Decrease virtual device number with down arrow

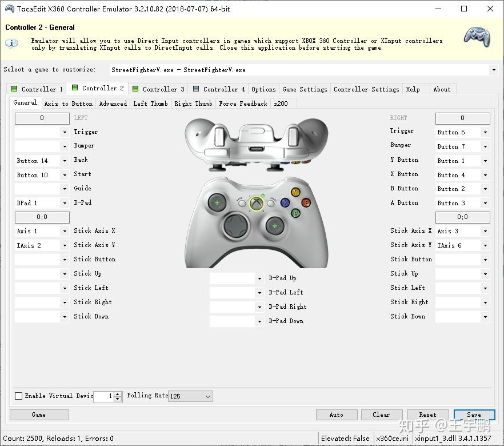pos(118,399)
